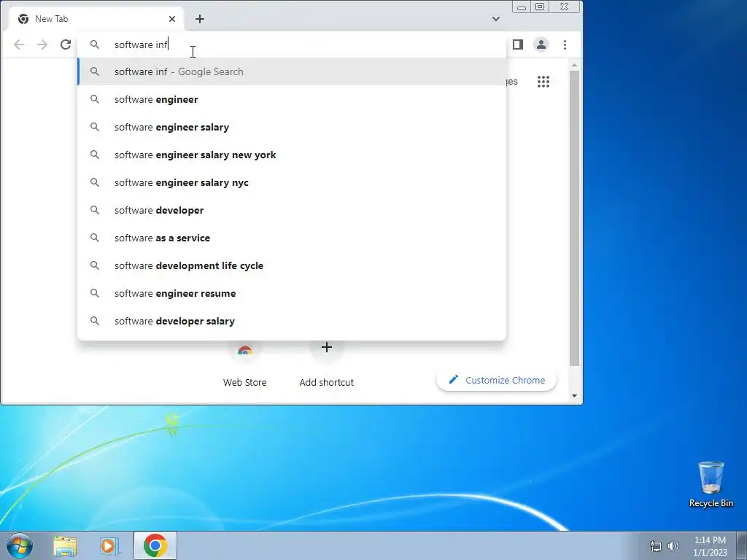Choose 'software engineer salary' suggestion
Image resolution: width=747 pixels, height=560 pixels.
292,127
